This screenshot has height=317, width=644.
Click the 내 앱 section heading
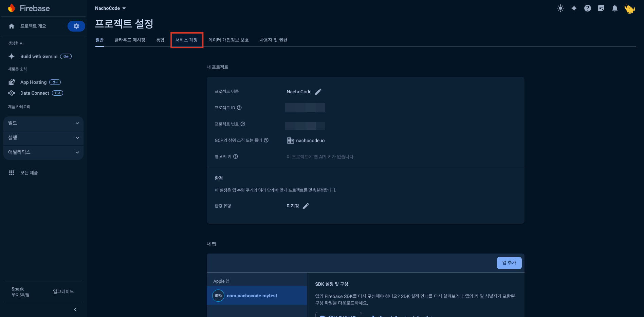[x=211, y=244]
